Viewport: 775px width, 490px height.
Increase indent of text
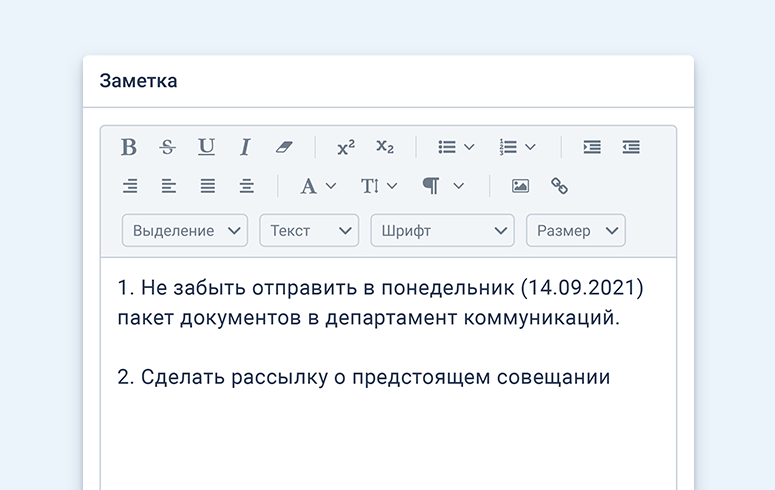tap(592, 147)
